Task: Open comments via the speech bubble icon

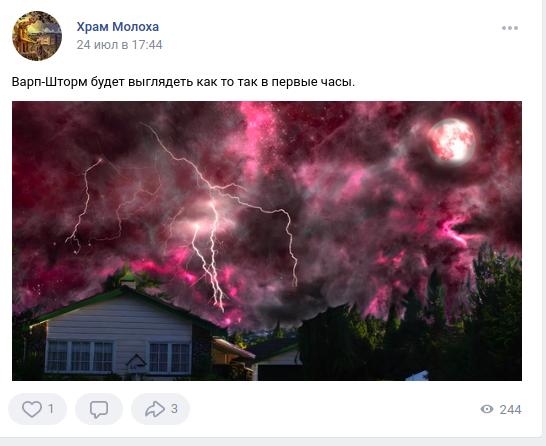Action: tap(99, 409)
